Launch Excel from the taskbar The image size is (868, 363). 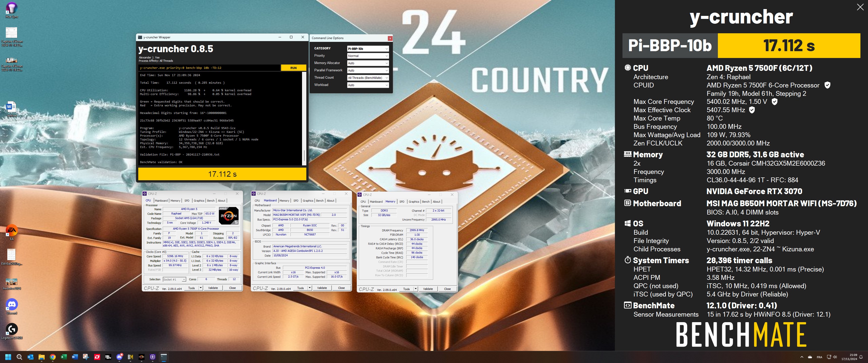click(64, 357)
